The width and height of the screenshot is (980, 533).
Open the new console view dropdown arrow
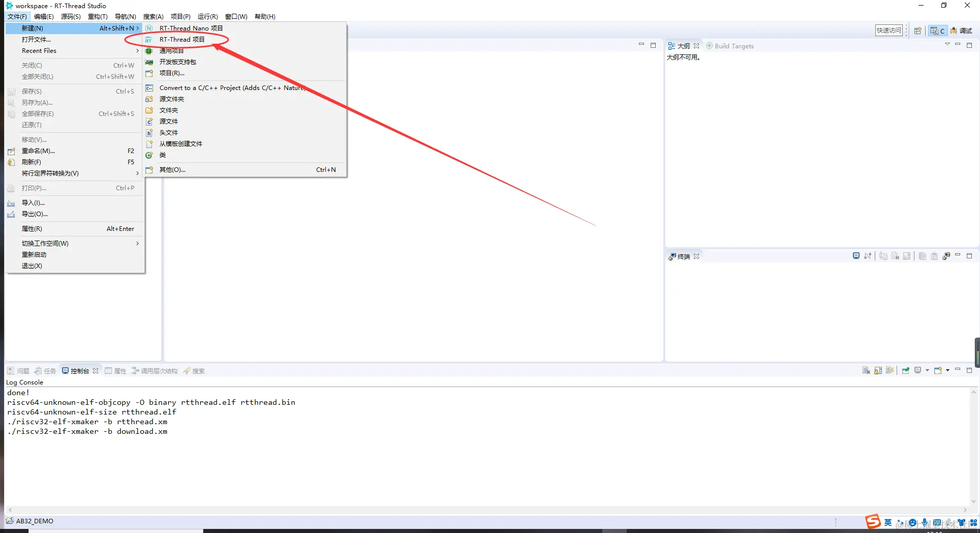[x=947, y=370]
